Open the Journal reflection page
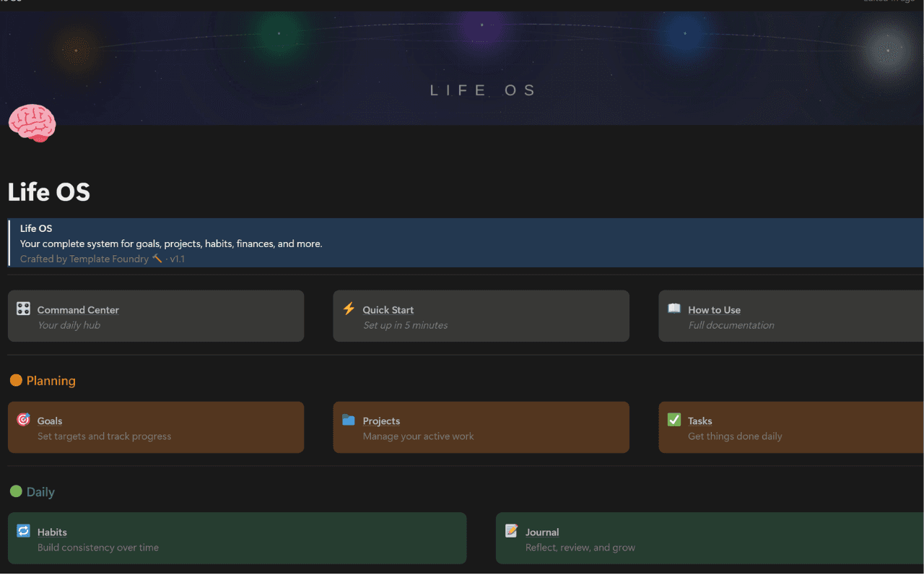This screenshot has height=578, width=924. [x=542, y=531]
